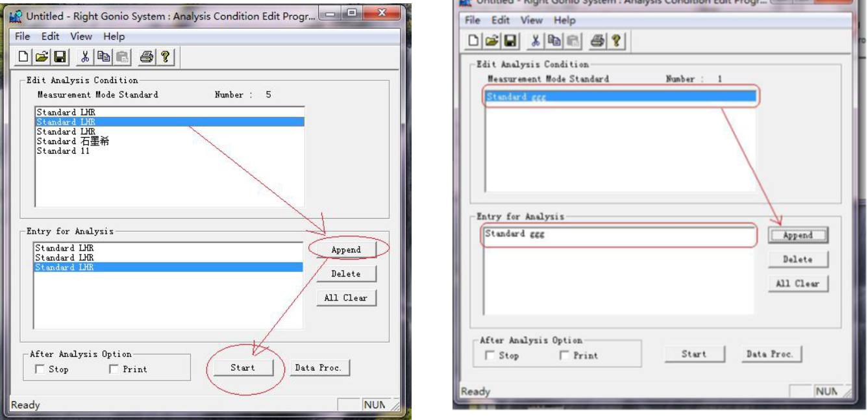Click Help question-mark icon in right window toolbar

pyautogui.click(x=615, y=41)
